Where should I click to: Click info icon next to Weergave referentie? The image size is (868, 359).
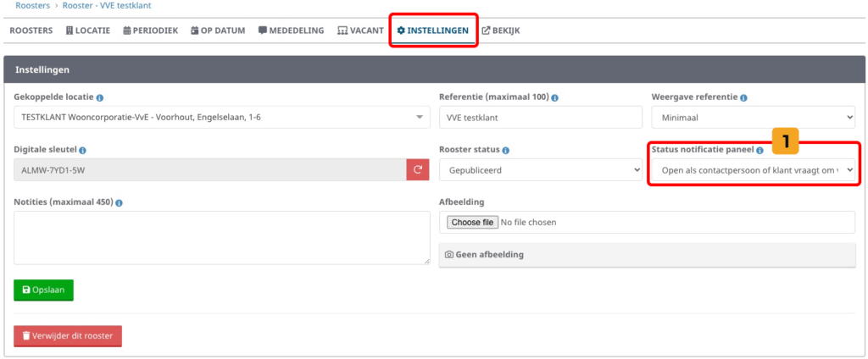(x=743, y=97)
